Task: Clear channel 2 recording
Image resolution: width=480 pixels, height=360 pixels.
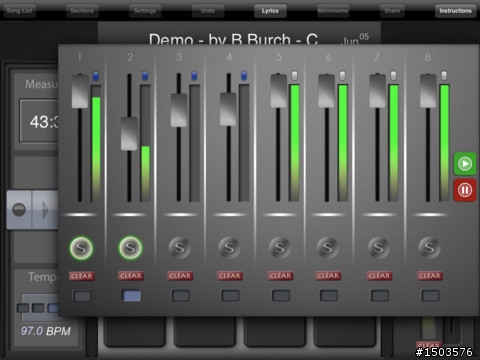Action: (131, 276)
